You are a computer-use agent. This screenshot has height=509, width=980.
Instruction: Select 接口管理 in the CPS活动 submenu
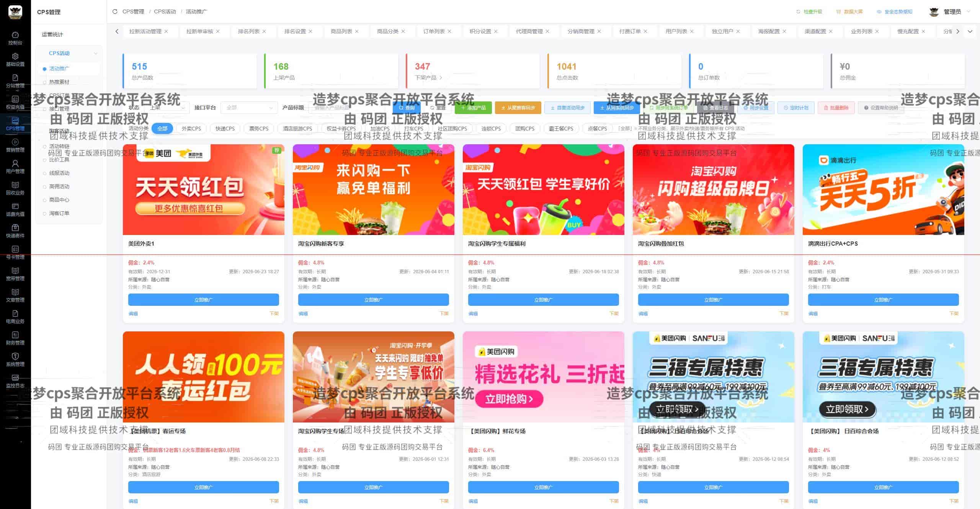coord(59,109)
